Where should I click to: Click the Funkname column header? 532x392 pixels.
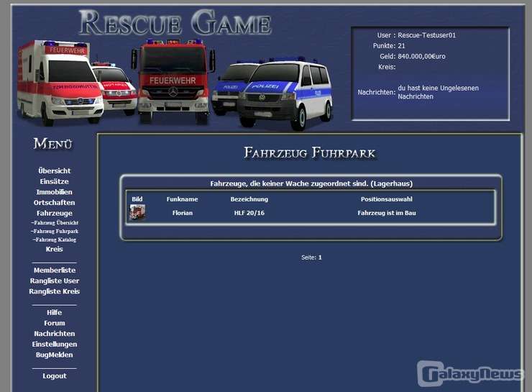(182, 199)
